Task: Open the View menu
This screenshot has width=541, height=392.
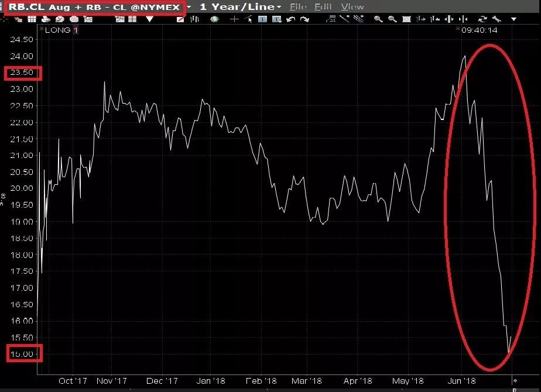Action: click(x=352, y=7)
